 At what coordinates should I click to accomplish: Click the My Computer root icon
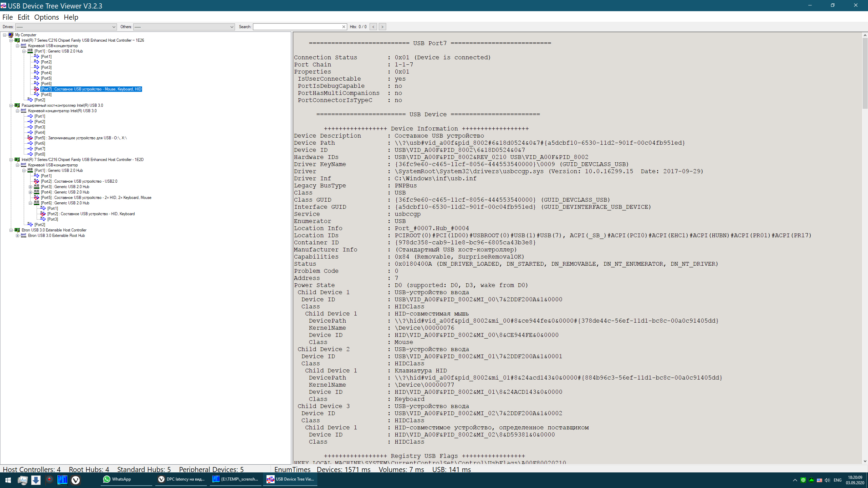point(11,35)
